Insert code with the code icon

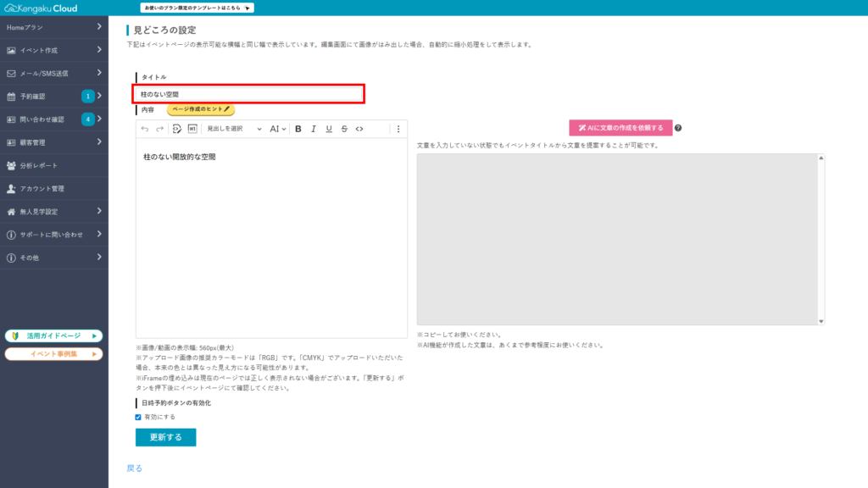click(x=359, y=129)
